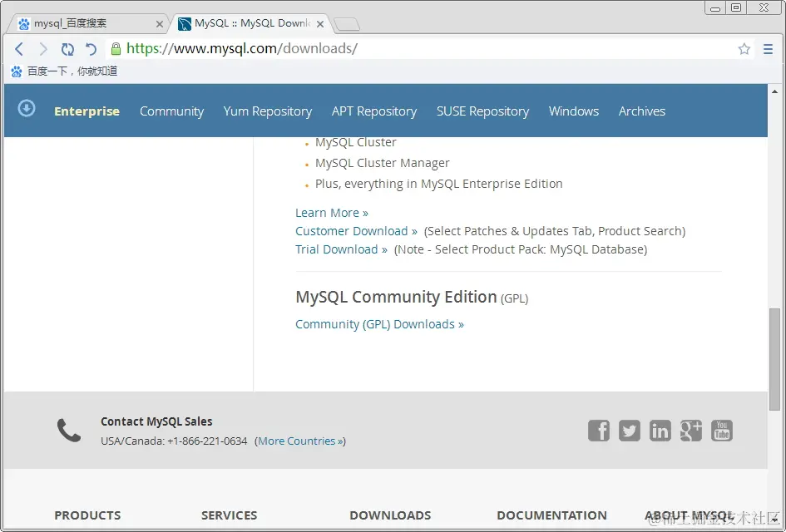Click the vertical scrollbar thumb

click(x=774, y=359)
